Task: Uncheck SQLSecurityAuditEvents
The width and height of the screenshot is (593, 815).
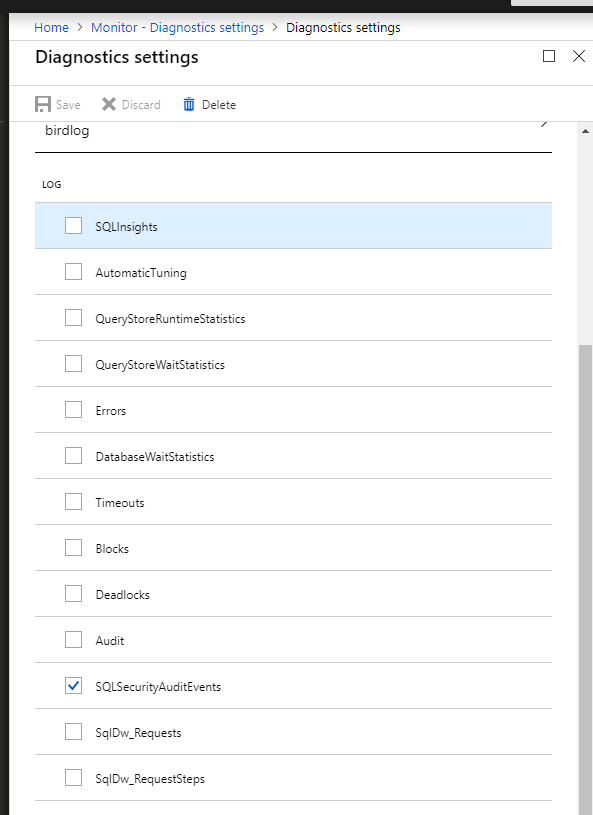Action: pyautogui.click(x=73, y=685)
